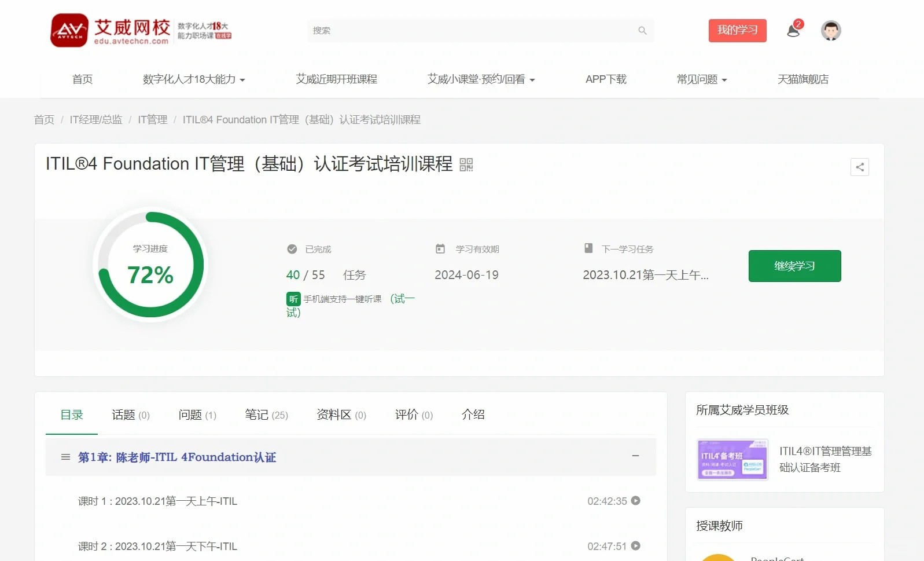Click the 下一学习任务 bookmark icon
Screen dimensions: 924x561
click(x=588, y=248)
